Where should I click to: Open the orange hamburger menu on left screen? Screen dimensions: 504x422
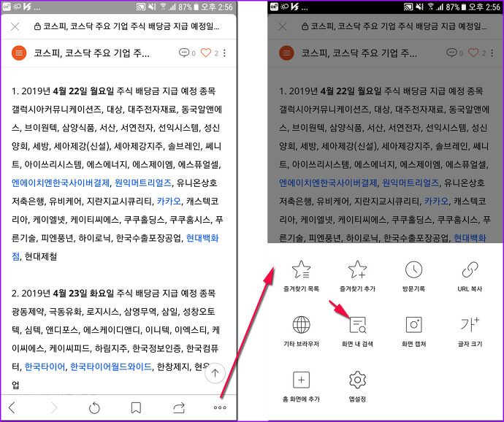coord(19,53)
